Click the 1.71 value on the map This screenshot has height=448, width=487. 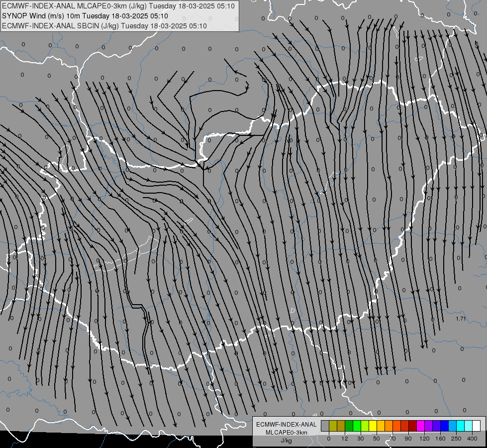(x=461, y=319)
